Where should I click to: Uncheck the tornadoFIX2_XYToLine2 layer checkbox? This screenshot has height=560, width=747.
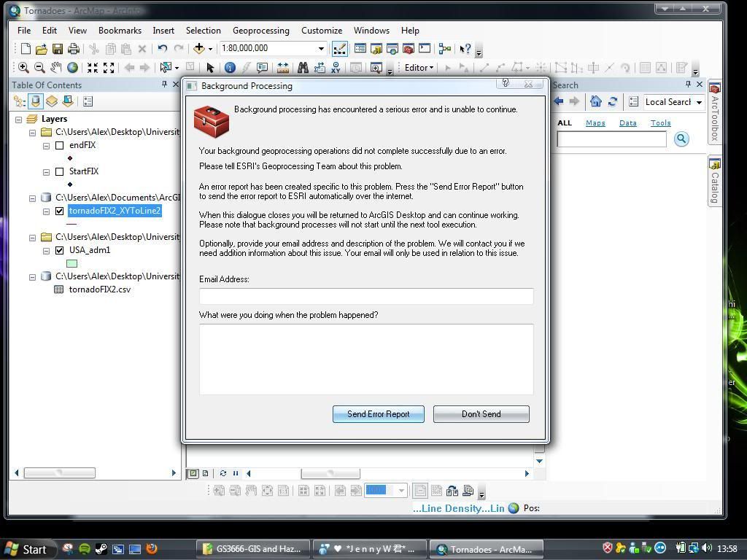point(60,211)
